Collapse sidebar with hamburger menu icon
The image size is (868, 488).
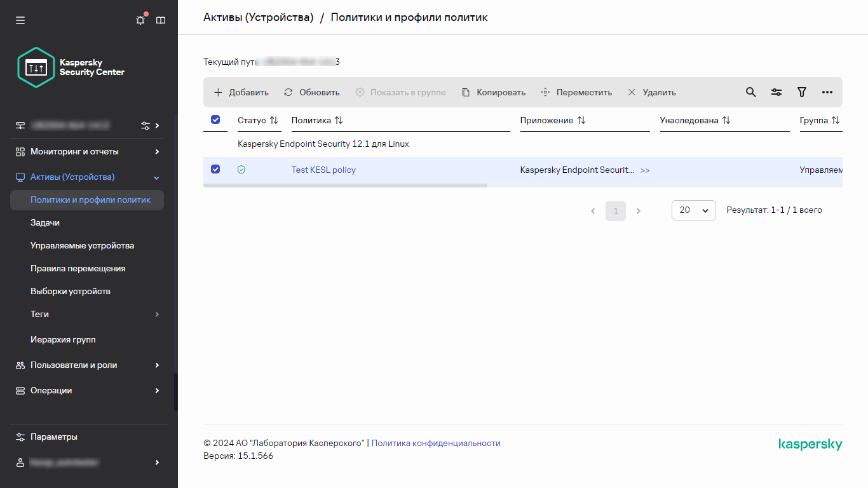tap(20, 20)
